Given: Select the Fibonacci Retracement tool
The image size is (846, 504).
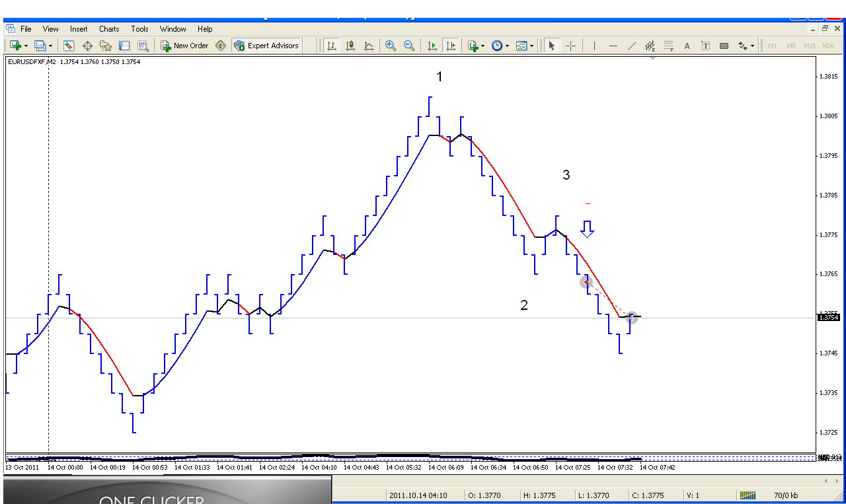Looking at the screenshot, I should pyautogui.click(x=668, y=46).
